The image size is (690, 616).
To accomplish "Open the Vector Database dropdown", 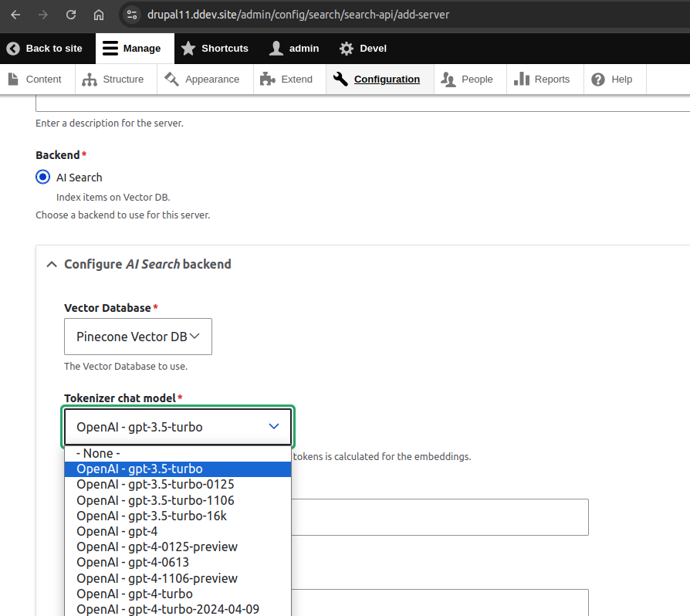I will (x=137, y=337).
